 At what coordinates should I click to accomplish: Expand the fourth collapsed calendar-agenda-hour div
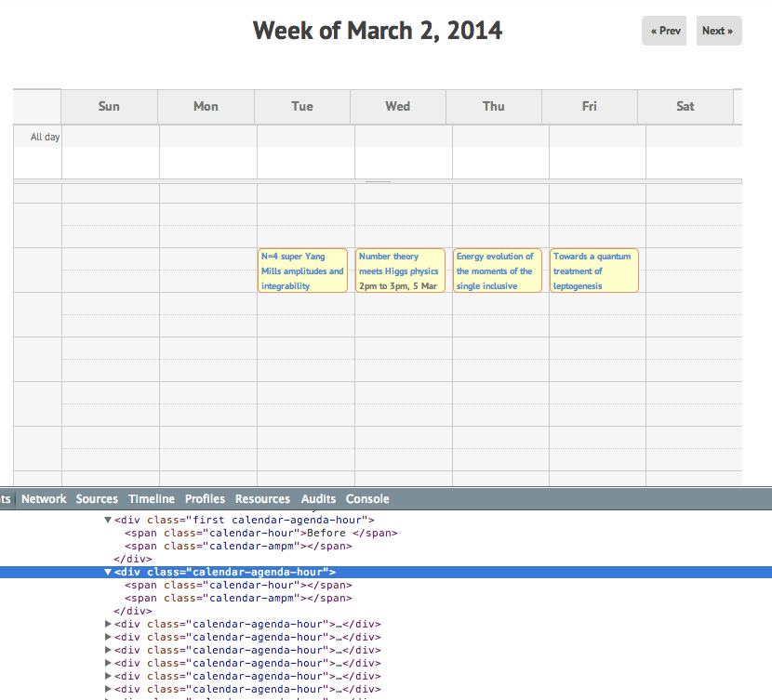[108, 663]
